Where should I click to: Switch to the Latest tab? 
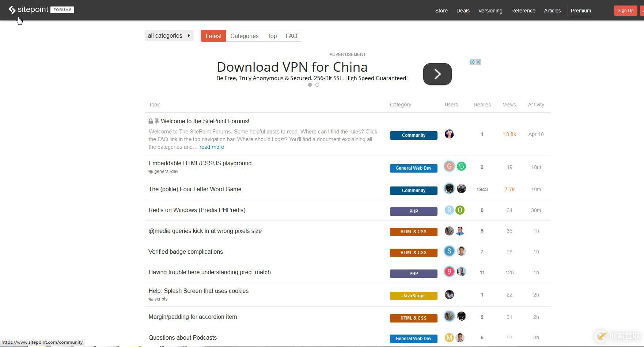click(213, 36)
